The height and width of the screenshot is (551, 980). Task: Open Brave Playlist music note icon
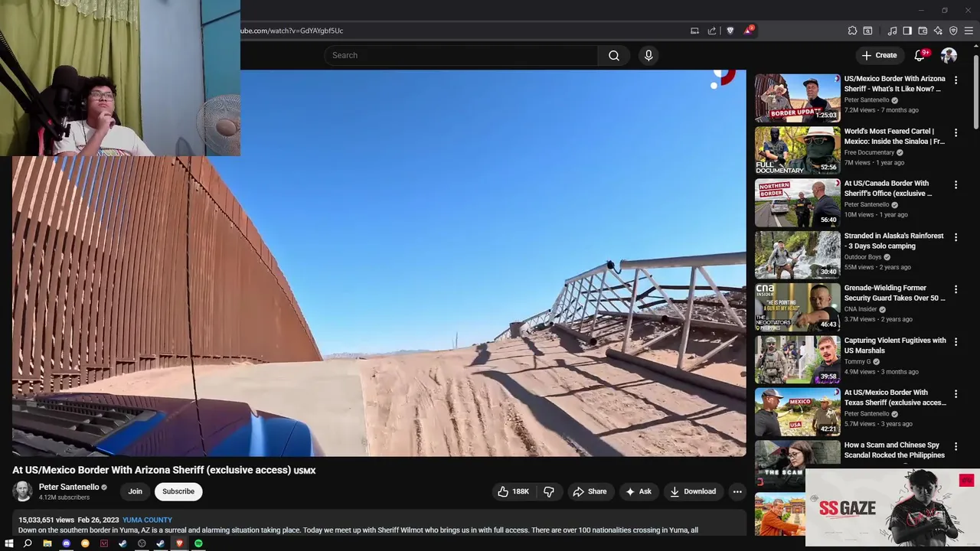pyautogui.click(x=892, y=31)
